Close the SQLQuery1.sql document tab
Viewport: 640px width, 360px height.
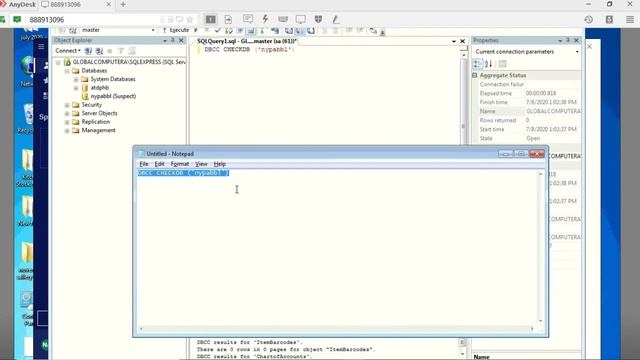click(462, 41)
